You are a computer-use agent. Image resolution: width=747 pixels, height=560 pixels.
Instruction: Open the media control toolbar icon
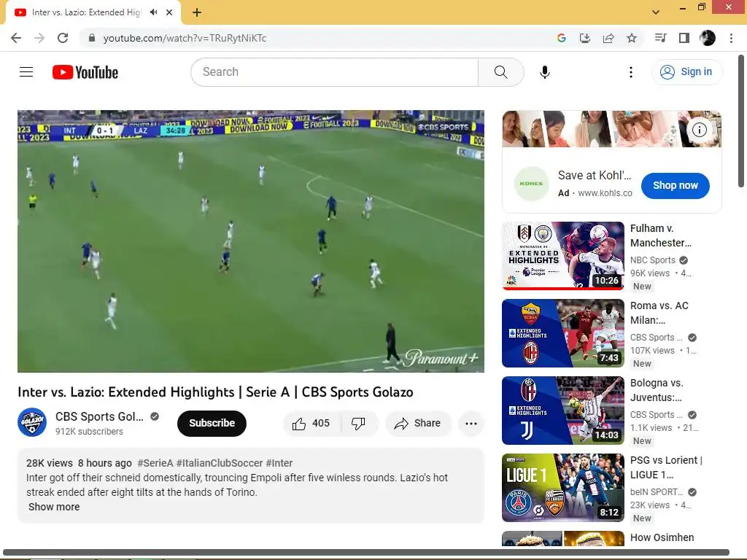point(661,38)
